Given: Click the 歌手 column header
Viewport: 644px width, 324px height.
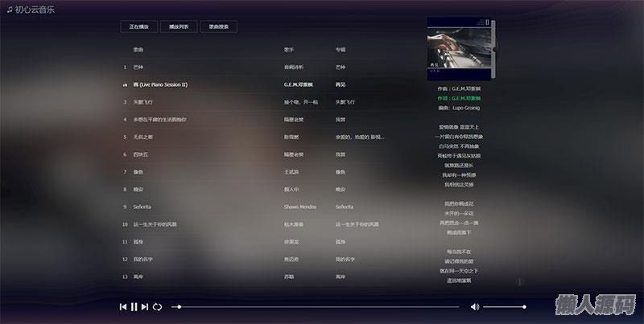Looking at the screenshot, I should pos(289,50).
